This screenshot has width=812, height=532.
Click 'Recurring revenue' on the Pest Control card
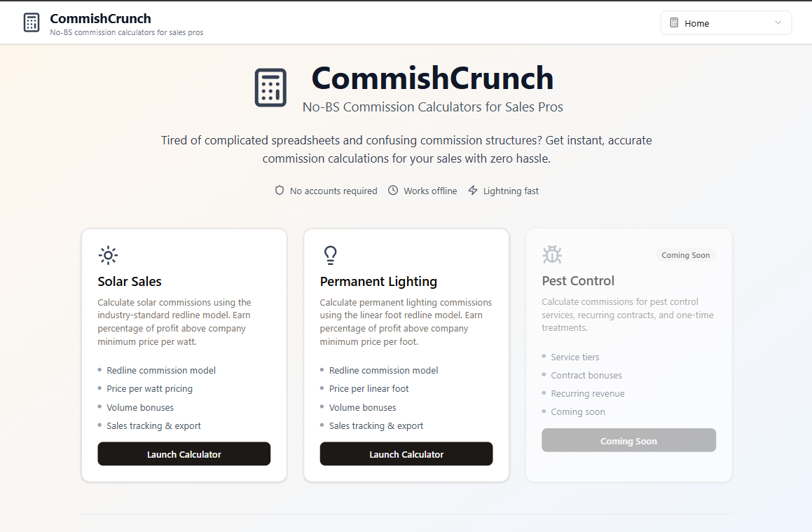coord(587,393)
